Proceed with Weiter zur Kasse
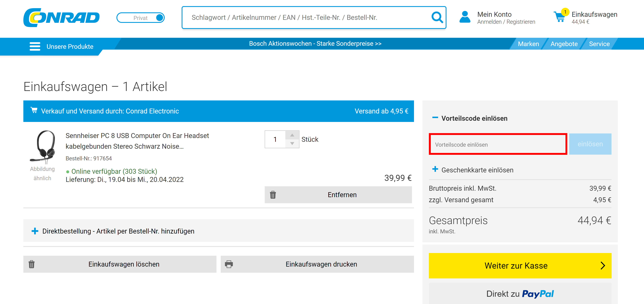Viewport: 644px width, 304px height. tap(520, 265)
